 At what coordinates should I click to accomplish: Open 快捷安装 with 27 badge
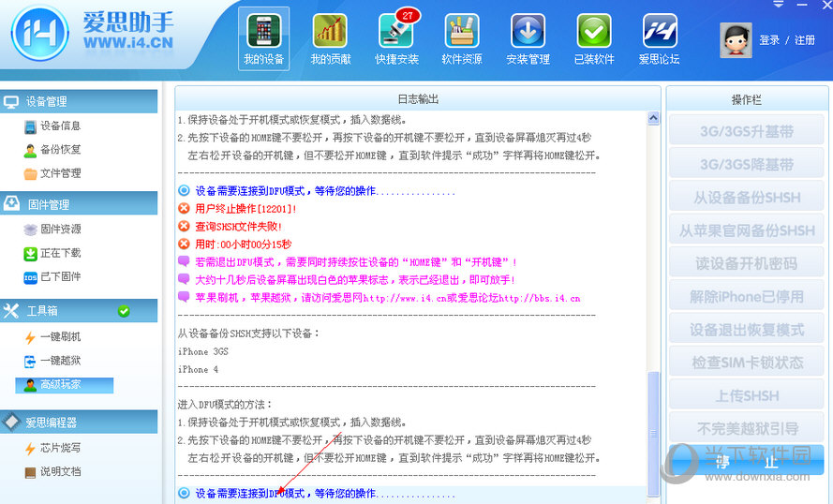(x=396, y=38)
